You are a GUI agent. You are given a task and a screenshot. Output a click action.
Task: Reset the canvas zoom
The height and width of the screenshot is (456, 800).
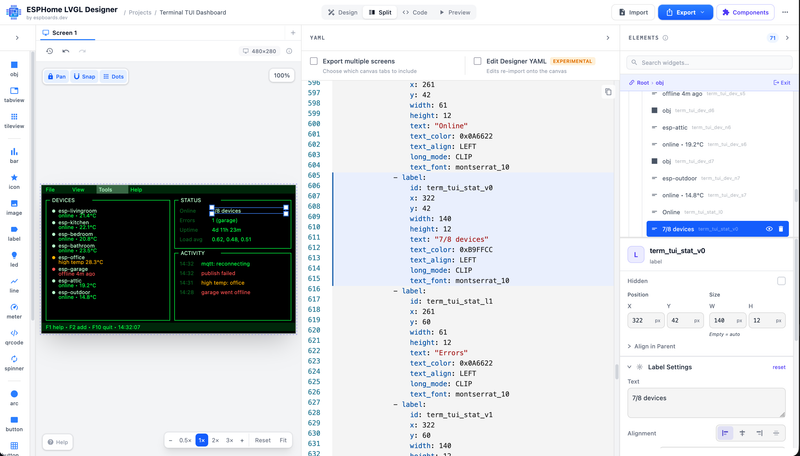pos(263,440)
